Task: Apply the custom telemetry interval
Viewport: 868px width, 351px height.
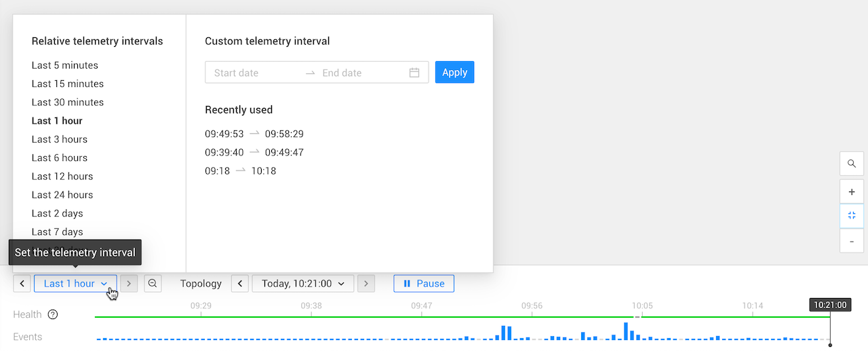Action: point(454,73)
